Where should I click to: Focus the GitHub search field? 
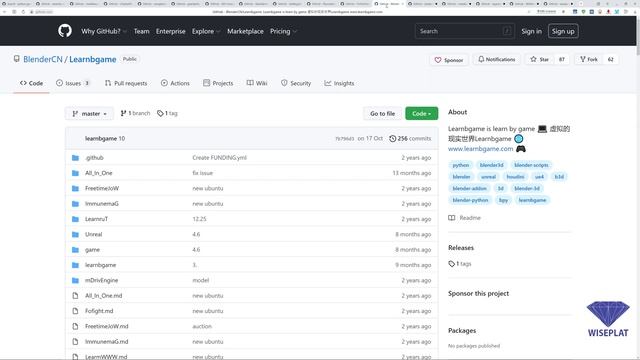464,31
